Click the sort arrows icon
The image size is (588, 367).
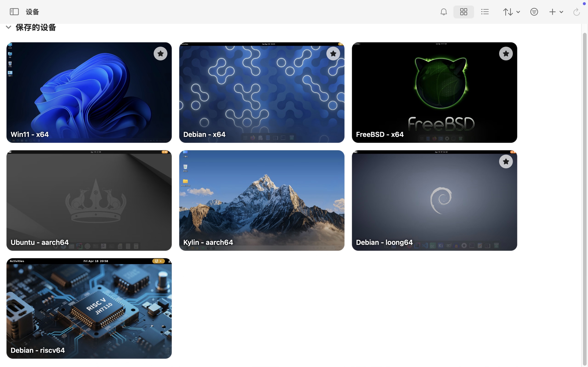(508, 12)
